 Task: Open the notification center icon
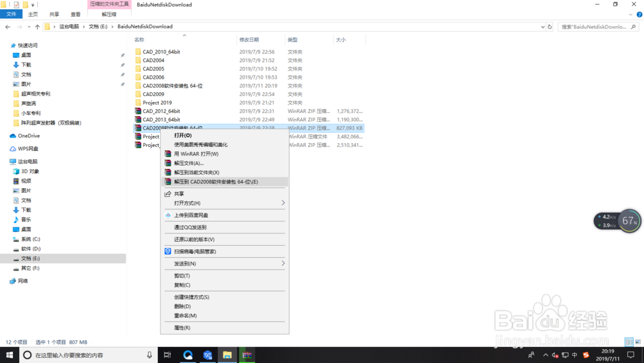tap(631, 355)
